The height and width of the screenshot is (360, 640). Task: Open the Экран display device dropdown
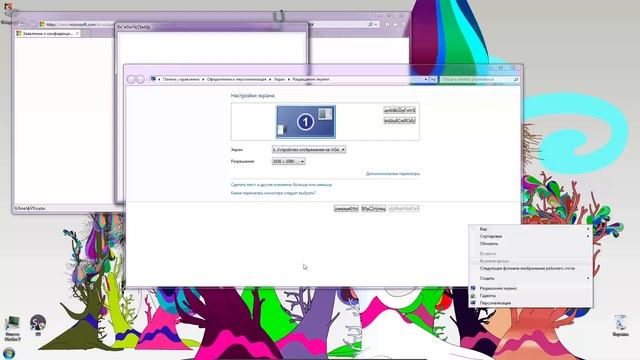click(309, 150)
